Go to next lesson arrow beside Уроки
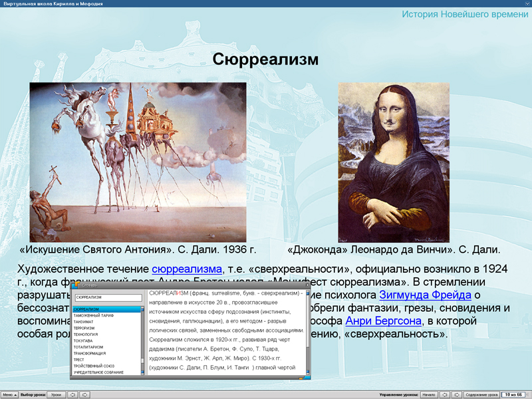Image resolution: width=532 pixels, height=399 pixels. pos(85,394)
